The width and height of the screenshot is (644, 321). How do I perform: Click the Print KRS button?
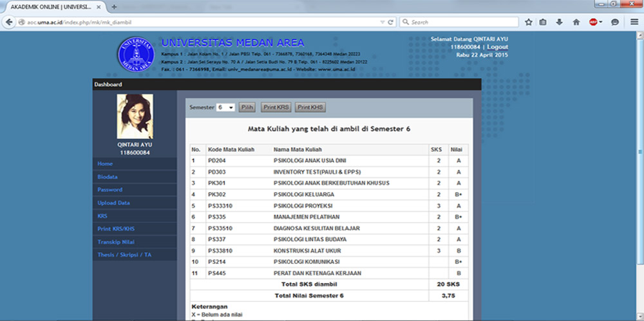point(276,107)
